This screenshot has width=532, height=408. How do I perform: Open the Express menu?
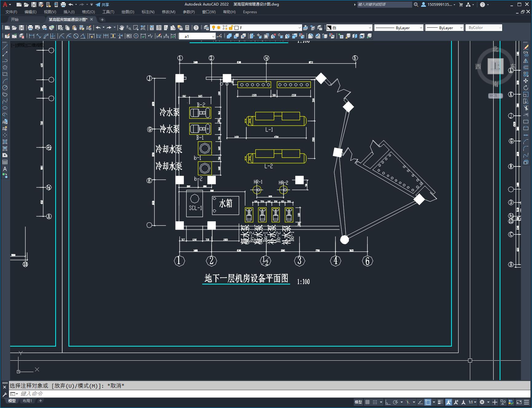point(250,12)
